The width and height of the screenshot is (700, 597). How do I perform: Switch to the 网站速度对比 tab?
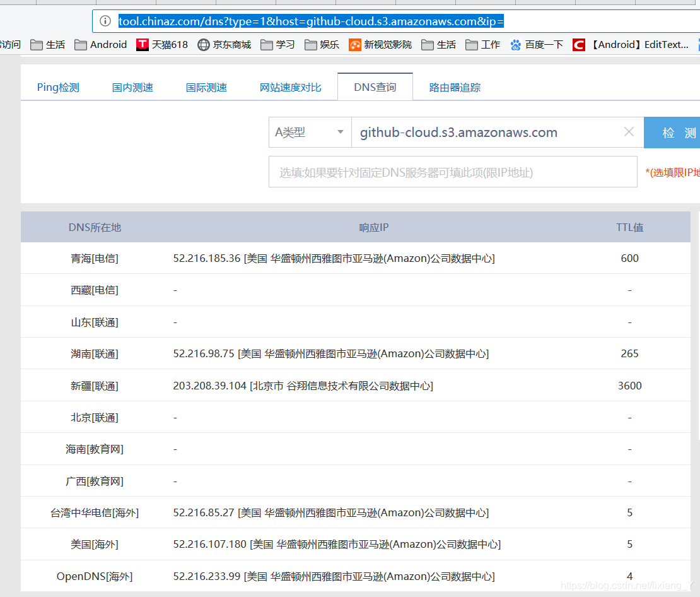click(290, 87)
